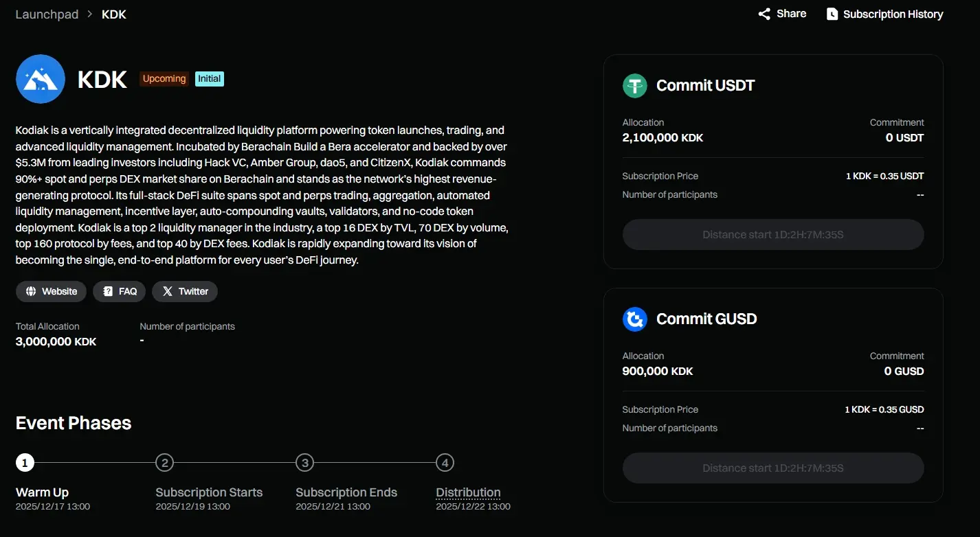Click the Subscription Ends phase label
This screenshot has width=980, height=537.
click(x=346, y=492)
